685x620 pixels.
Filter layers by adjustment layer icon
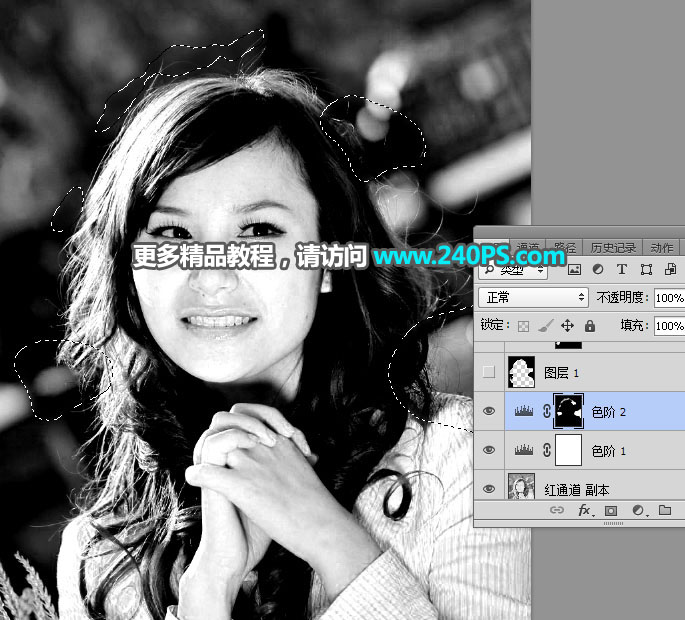tap(598, 269)
